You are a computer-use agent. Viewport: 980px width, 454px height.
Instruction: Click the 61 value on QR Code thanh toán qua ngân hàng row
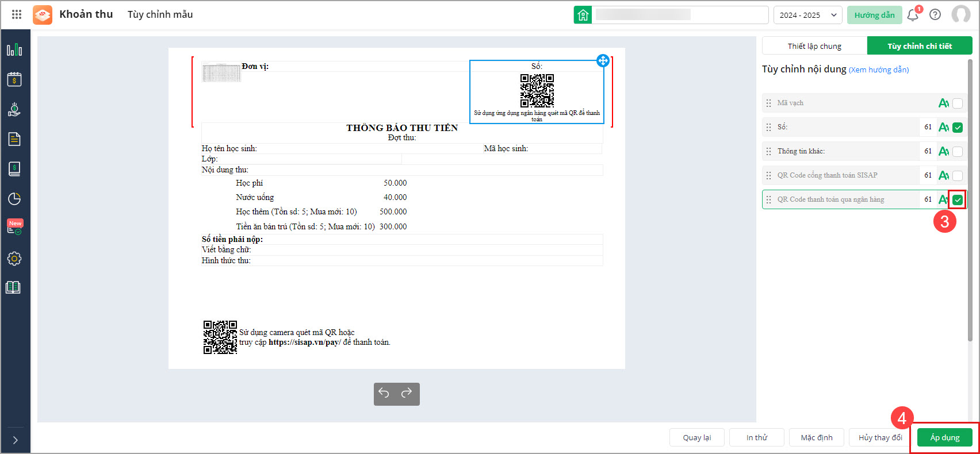point(928,199)
